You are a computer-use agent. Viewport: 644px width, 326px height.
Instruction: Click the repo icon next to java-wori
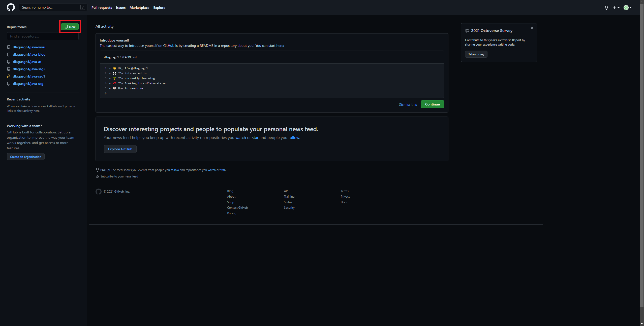coord(9,47)
